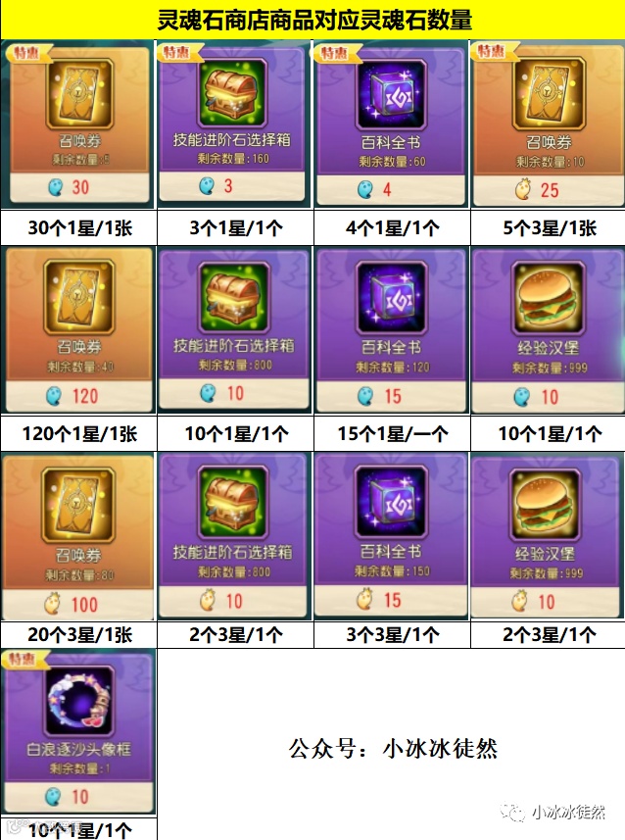Click the 100 yellow stone price button
The image size is (625, 840).
point(78,605)
